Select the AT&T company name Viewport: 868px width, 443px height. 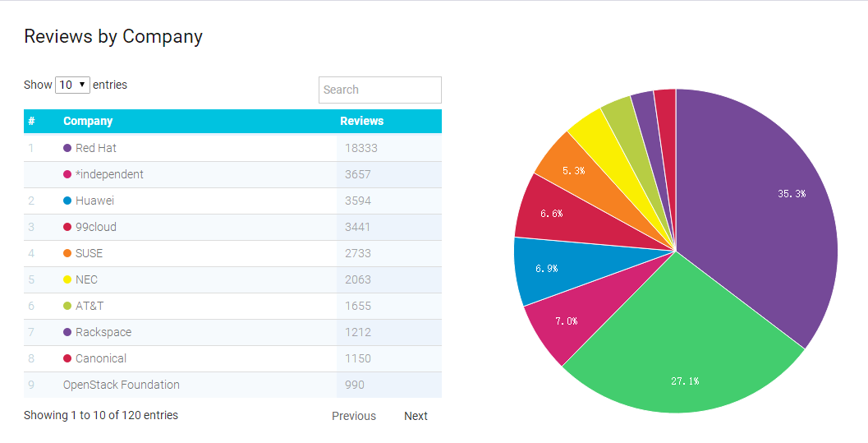[x=90, y=306]
